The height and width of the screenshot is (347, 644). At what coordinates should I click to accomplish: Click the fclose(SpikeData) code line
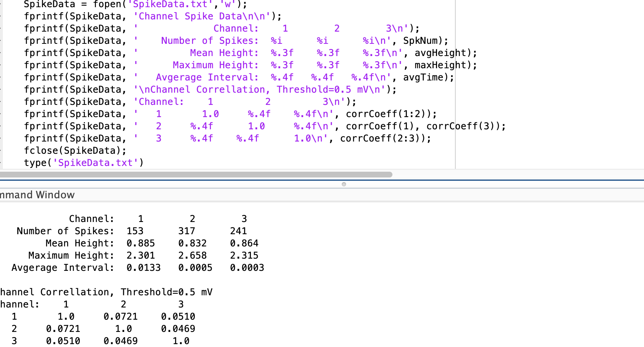(75, 151)
